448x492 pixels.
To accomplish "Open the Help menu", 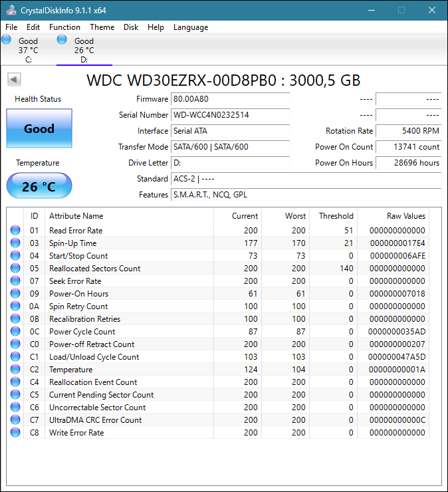I will tap(156, 27).
